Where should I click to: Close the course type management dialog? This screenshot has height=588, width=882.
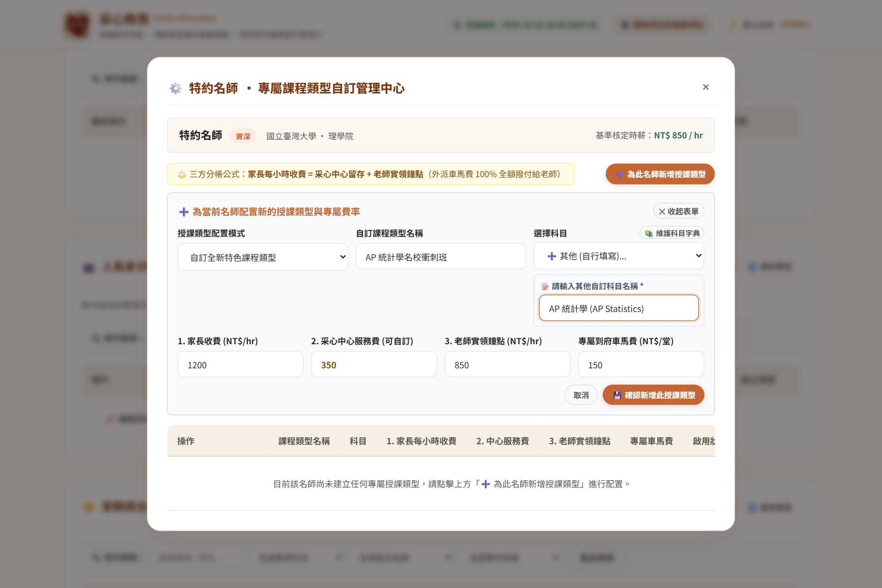706,87
